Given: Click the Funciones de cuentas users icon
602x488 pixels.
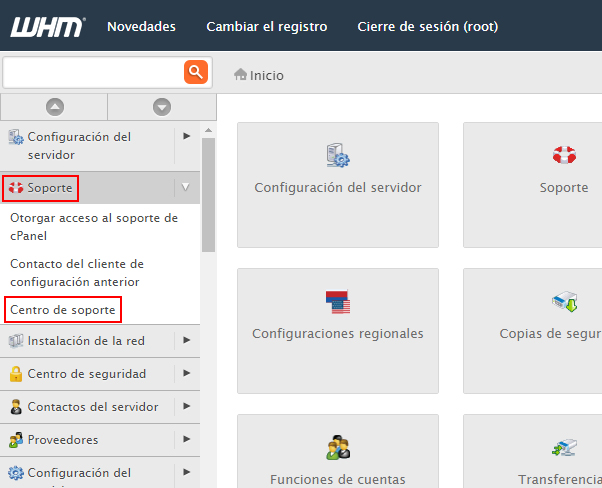Looking at the screenshot, I should click(x=338, y=447).
